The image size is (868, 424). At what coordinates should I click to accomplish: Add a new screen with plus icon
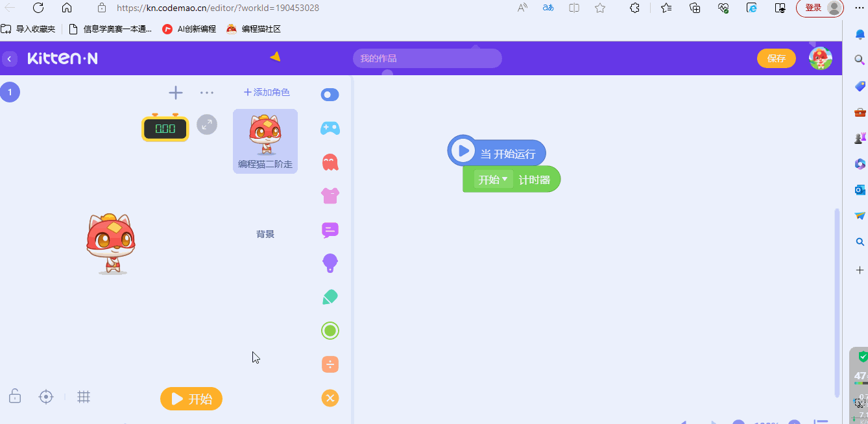176,93
